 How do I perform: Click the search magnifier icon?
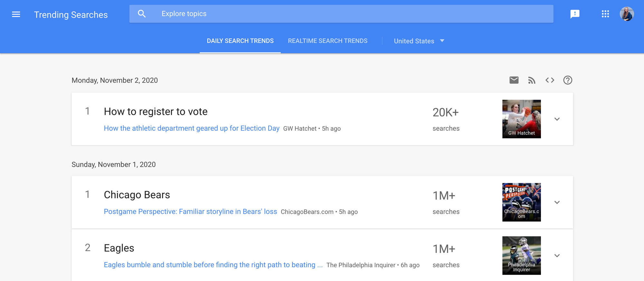(x=142, y=14)
